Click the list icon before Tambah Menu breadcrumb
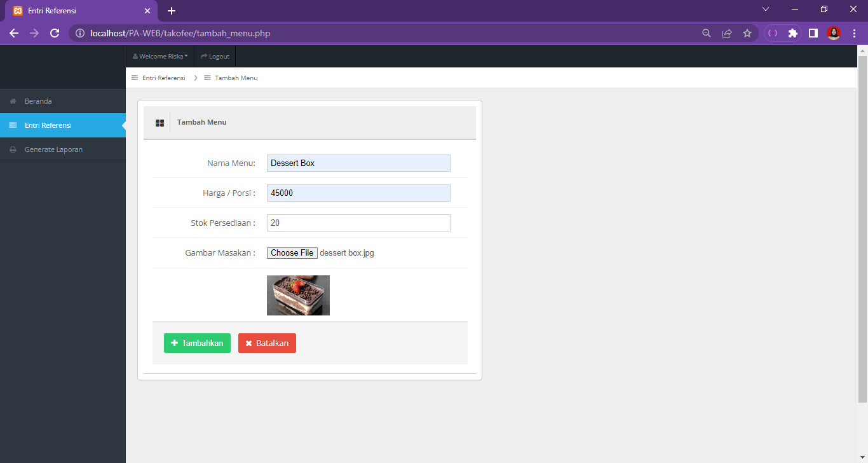This screenshot has height=463, width=868. pos(207,78)
